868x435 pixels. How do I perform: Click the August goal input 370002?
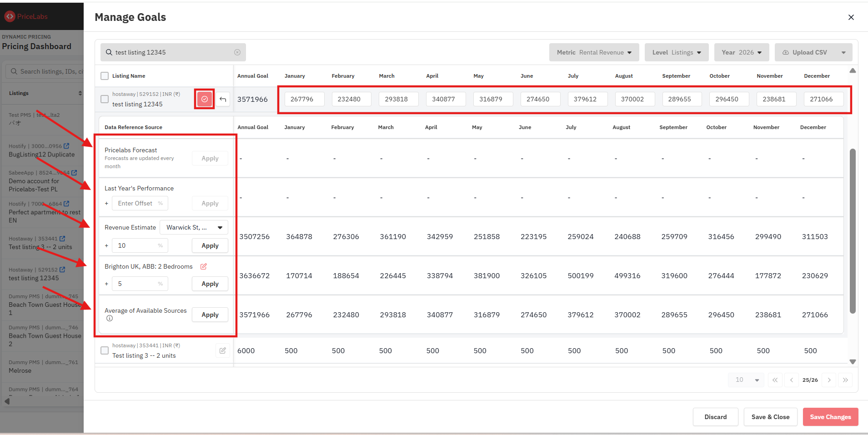coord(635,99)
